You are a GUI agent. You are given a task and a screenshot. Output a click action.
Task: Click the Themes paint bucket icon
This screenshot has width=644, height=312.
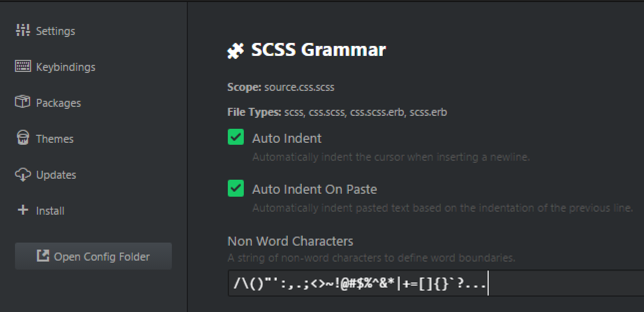coord(23,138)
